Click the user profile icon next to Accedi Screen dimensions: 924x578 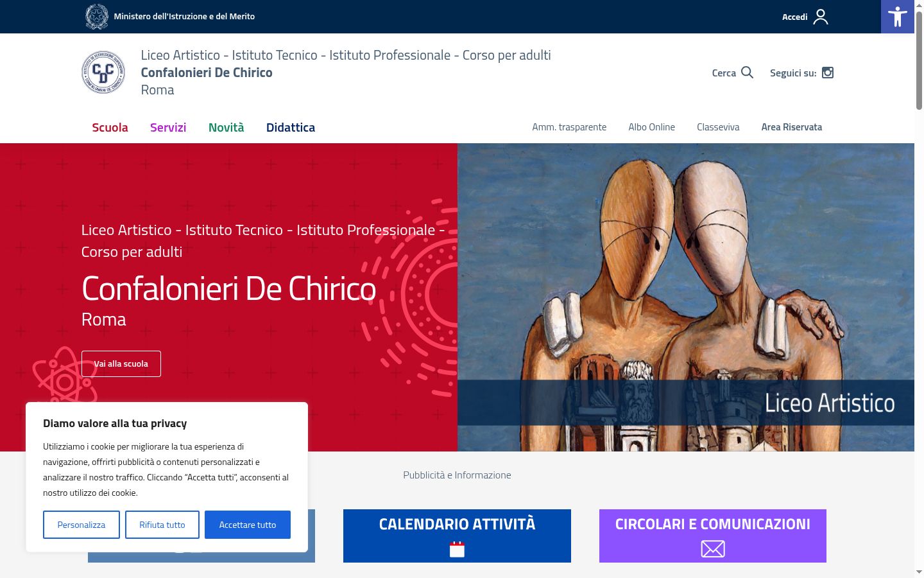point(821,17)
